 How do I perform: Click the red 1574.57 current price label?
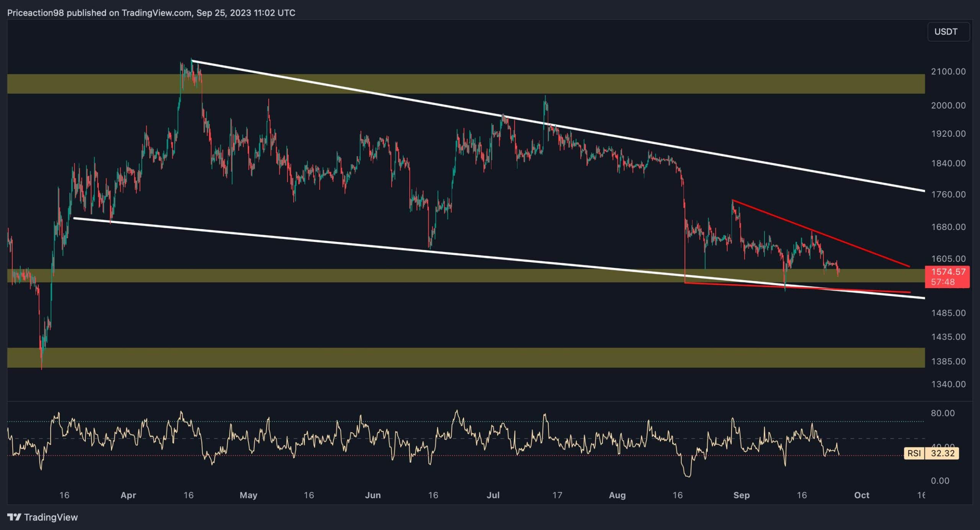click(948, 272)
